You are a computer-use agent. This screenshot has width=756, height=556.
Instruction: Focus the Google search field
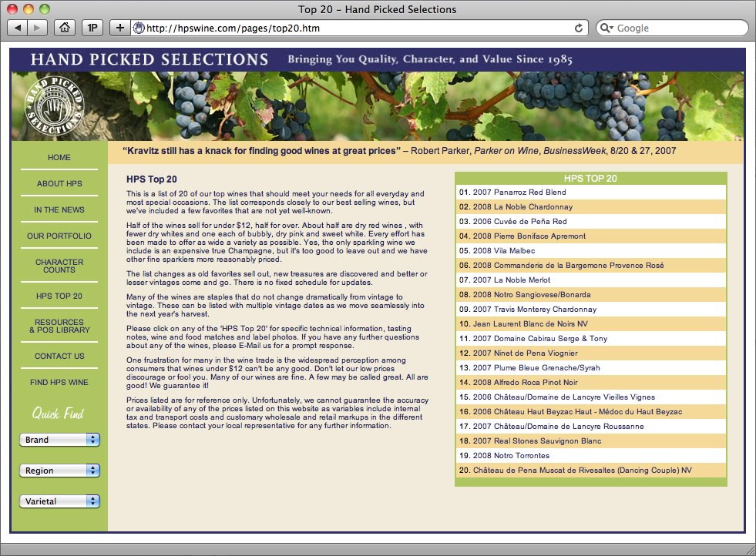[x=672, y=28]
